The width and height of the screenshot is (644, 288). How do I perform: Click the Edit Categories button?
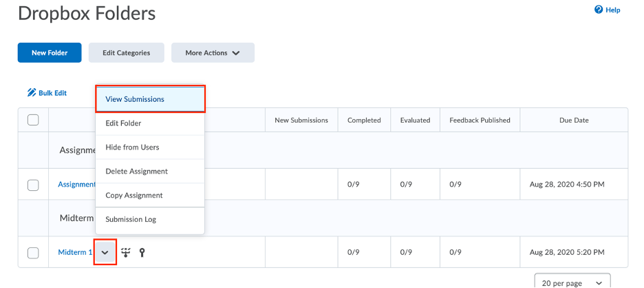coord(126,52)
